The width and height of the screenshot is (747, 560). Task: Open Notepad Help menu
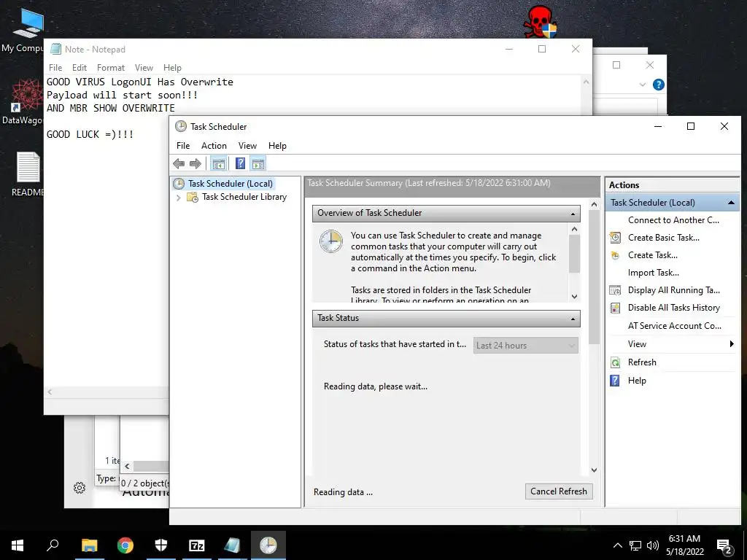coord(172,68)
